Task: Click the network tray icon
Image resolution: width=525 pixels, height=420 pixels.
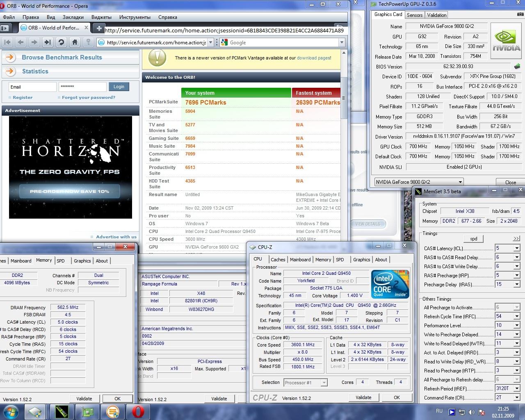Action: pos(462,412)
